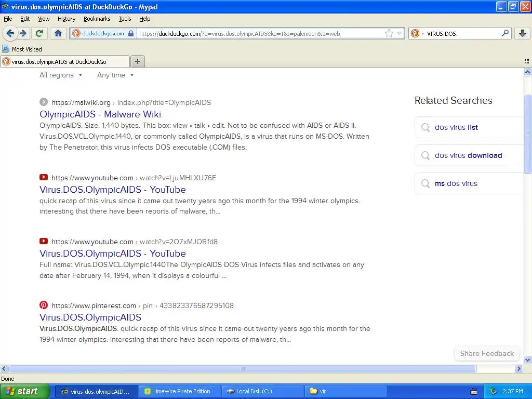
Task: Click the Mypal raccoon title bar icon
Action: coord(5,6)
